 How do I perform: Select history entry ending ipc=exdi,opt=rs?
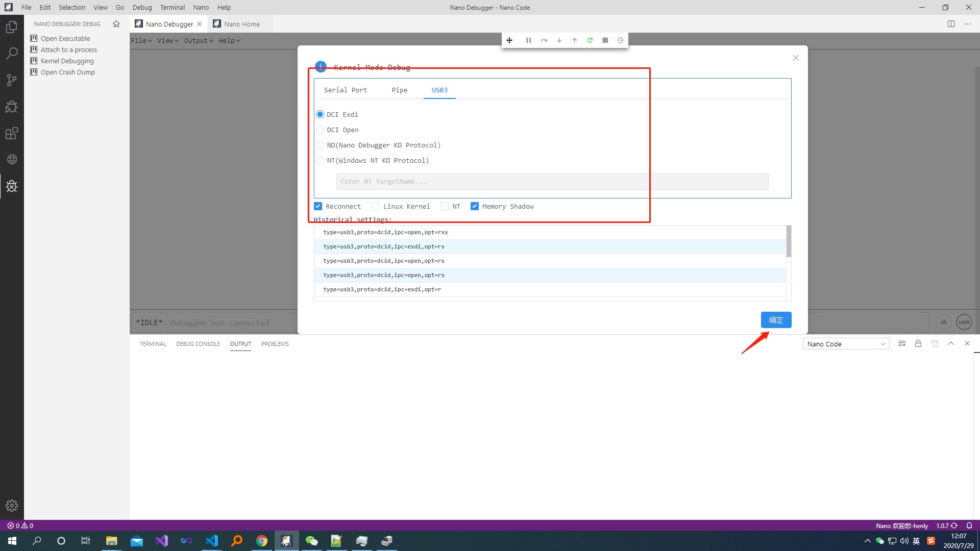(550, 246)
